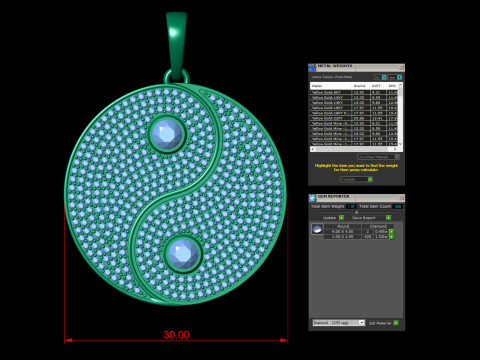
Task: Click the Gem Reporter panel icon
Action: point(312,198)
